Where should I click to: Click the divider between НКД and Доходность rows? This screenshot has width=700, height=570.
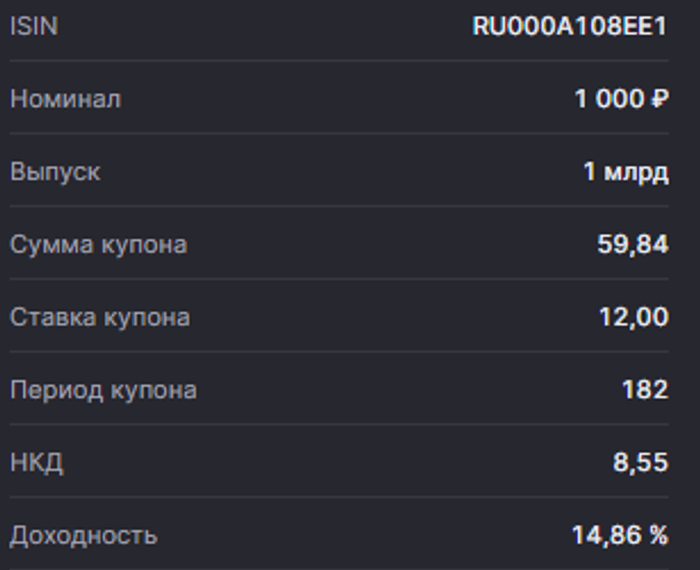(339, 497)
